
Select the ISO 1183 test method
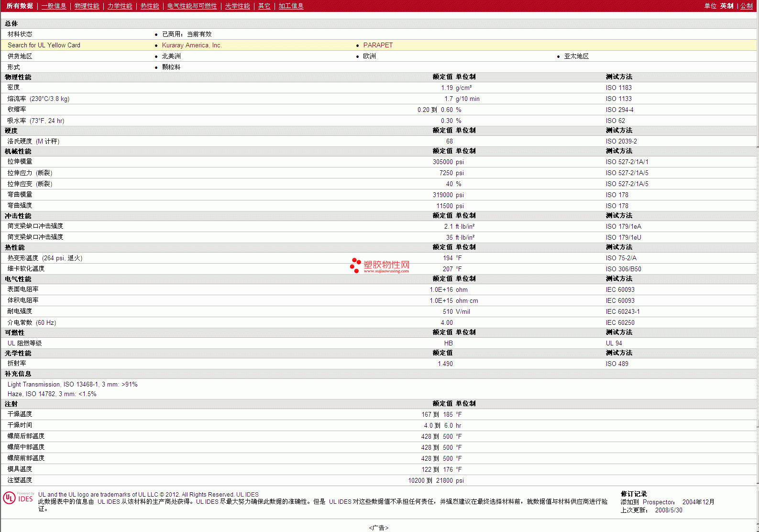[x=618, y=88]
